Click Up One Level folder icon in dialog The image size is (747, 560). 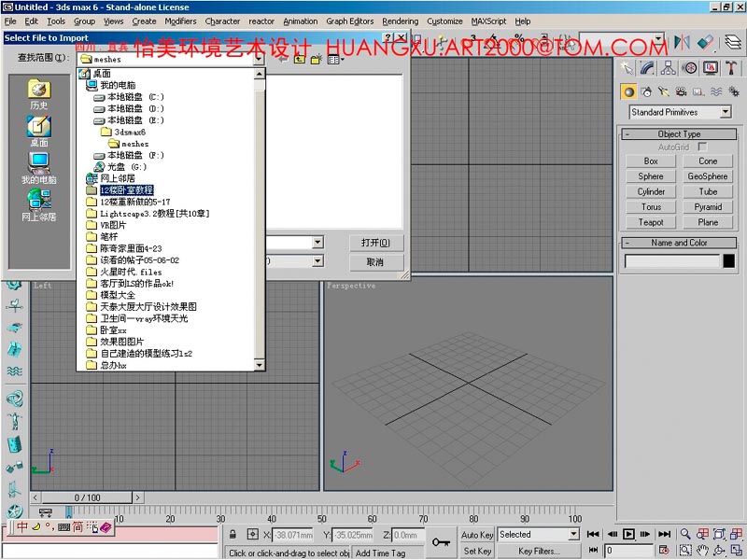click(299, 59)
